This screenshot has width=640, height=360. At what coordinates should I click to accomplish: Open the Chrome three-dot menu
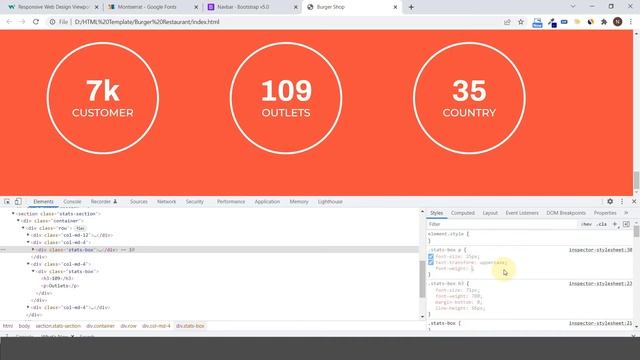[x=631, y=22]
